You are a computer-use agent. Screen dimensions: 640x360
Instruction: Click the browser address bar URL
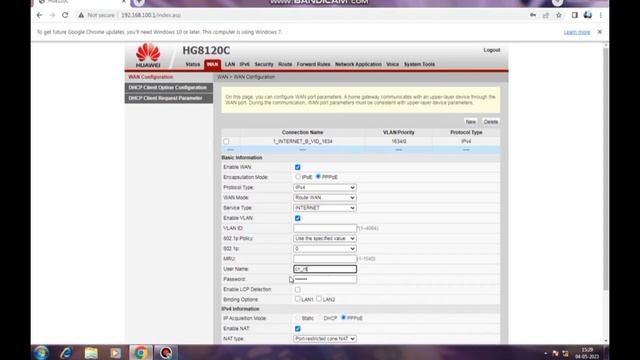coord(151,15)
